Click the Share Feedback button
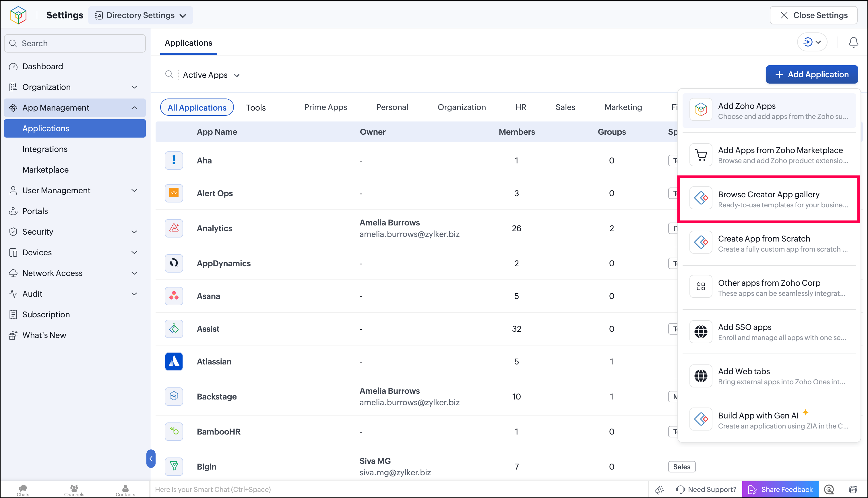868x498 pixels. (x=780, y=489)
